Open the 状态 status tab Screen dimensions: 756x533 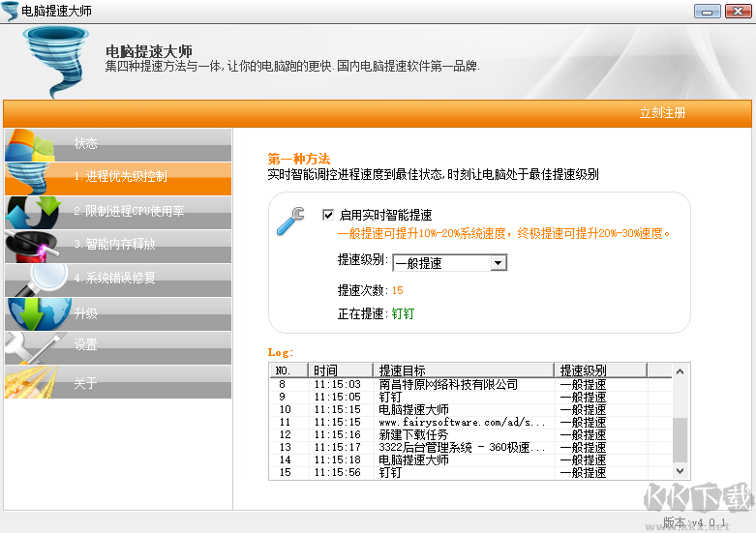pos(86,144)
